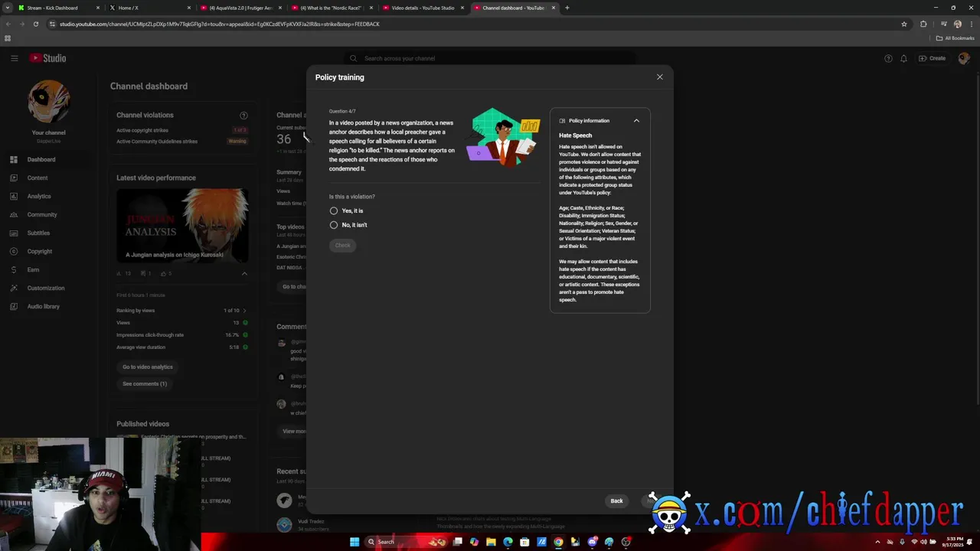Screen dimensions: 980x551
Task: Close the Policy training dialog
Action: [660, 77]
